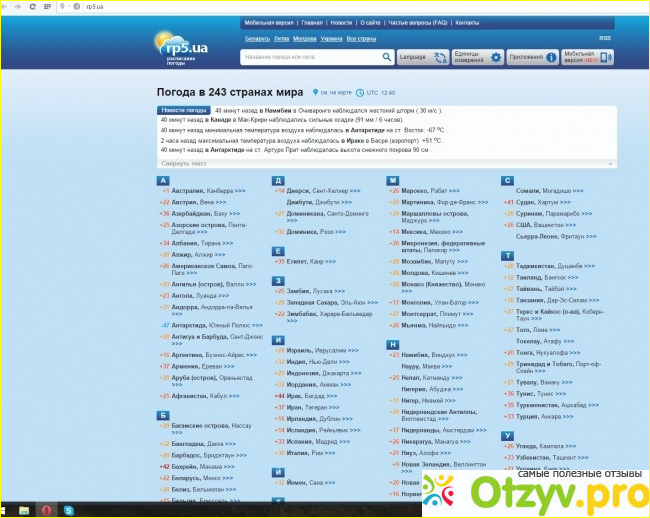This screenshot has height=518, width=650.
Task: Click the letter Н section marker
Action: coord(393,345)
